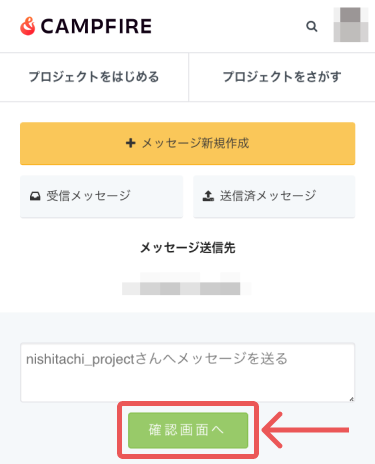Open search with the magnifier icon
This screenshot has height=464, width=375.
click(x=312, y=26)
